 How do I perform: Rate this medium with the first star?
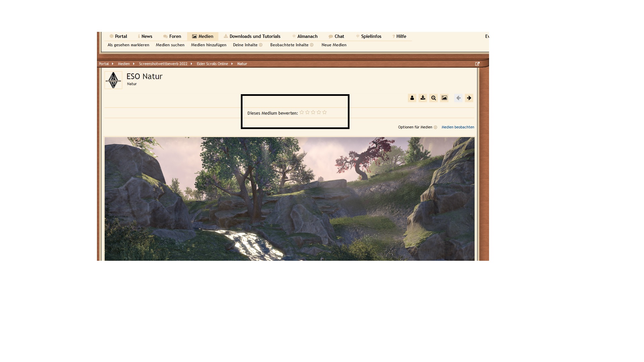(x=302, y=112)
